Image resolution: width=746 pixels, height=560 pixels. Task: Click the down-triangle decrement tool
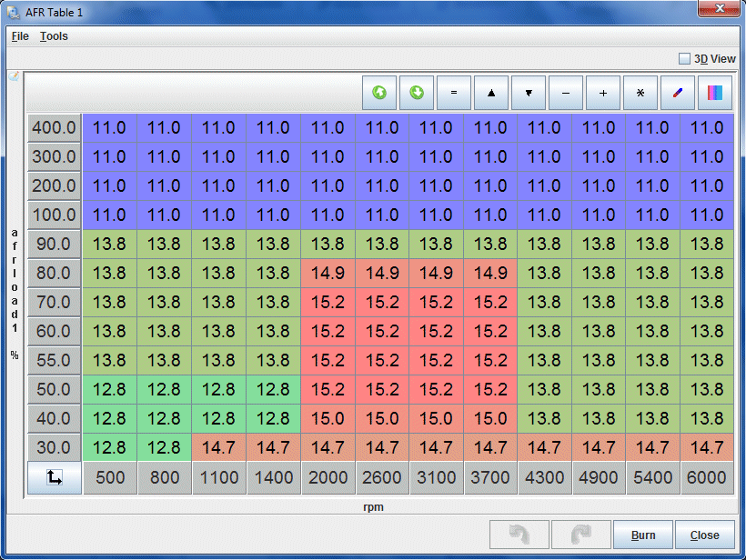529,93
